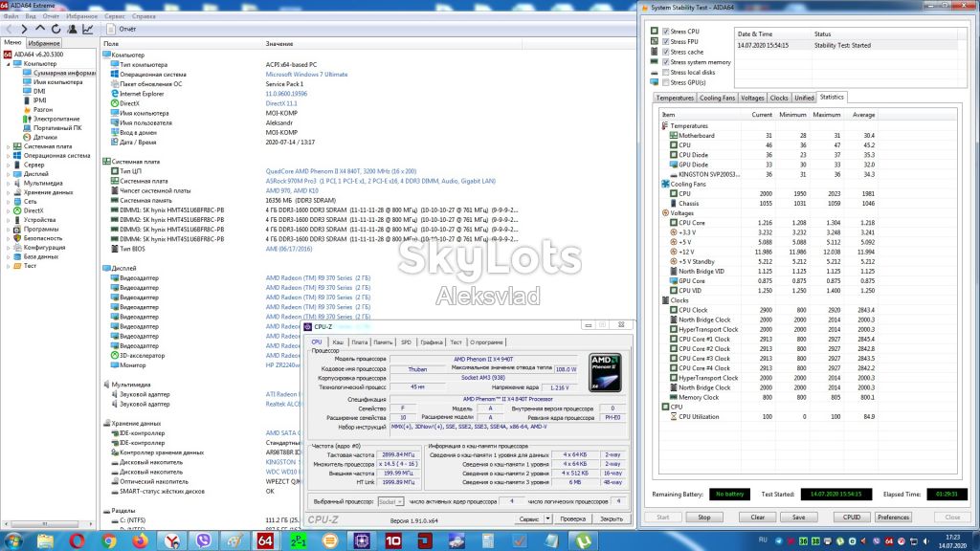Toggle the Stress CPU checkbox

point(666,32)
